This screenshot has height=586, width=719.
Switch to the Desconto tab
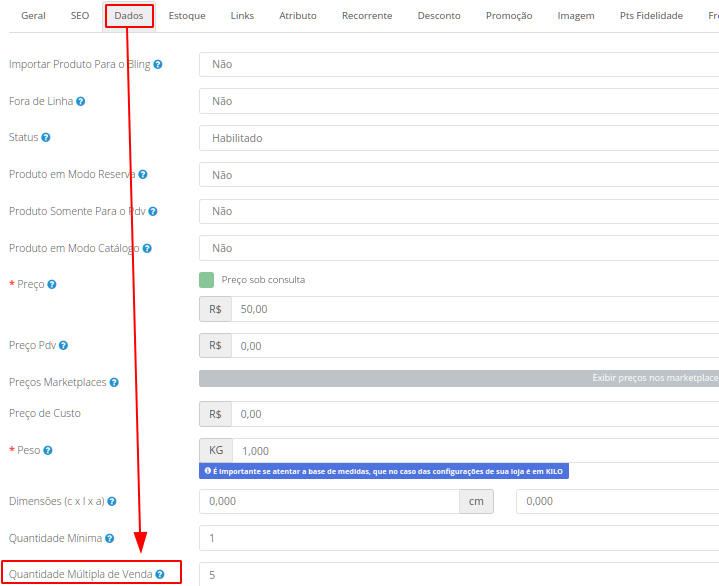click(439, 16)
